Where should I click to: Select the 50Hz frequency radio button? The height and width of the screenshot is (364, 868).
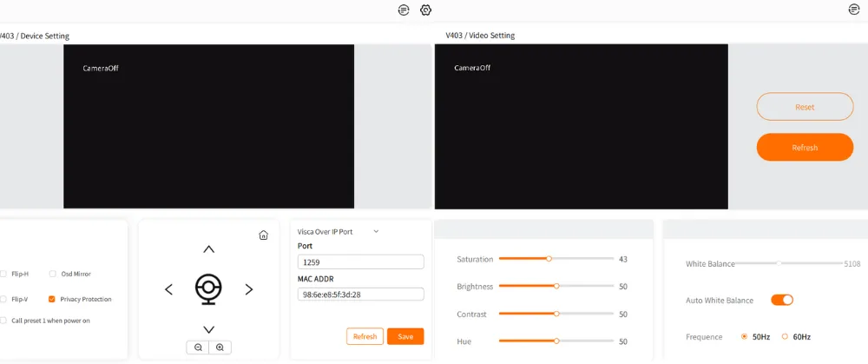coord(744,336)
